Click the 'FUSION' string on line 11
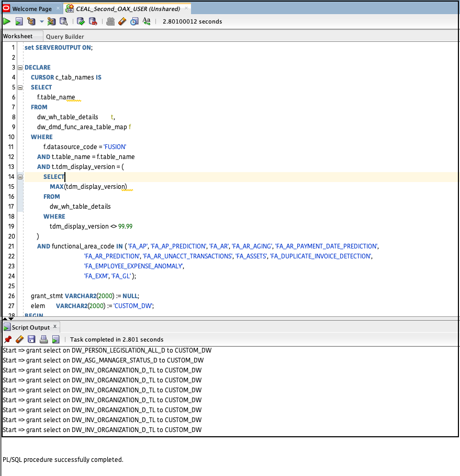 tap(115, 147)
